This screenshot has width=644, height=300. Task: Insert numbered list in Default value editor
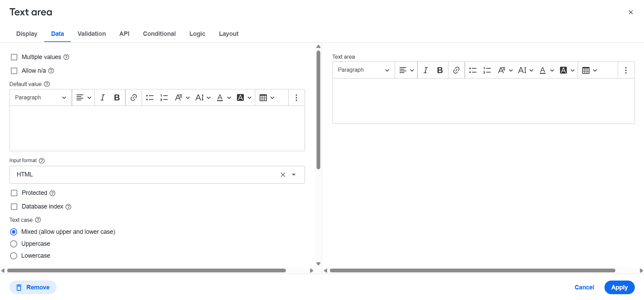tap(164, 98)
